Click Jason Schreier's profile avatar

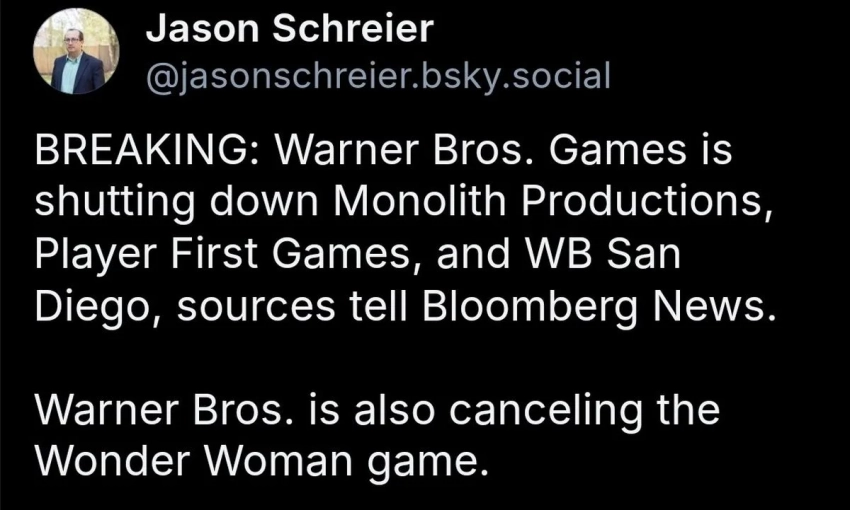tap(76, 52)
